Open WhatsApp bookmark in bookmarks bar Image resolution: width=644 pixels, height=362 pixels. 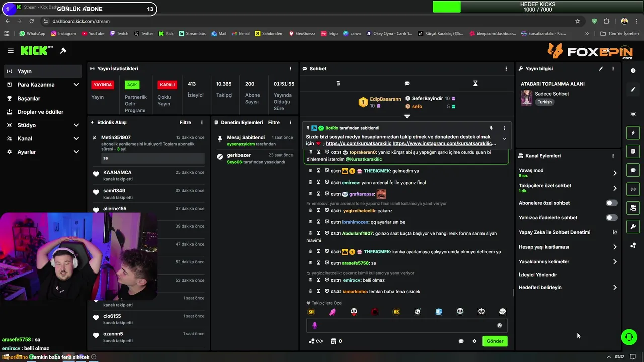(x=32, y=34)
